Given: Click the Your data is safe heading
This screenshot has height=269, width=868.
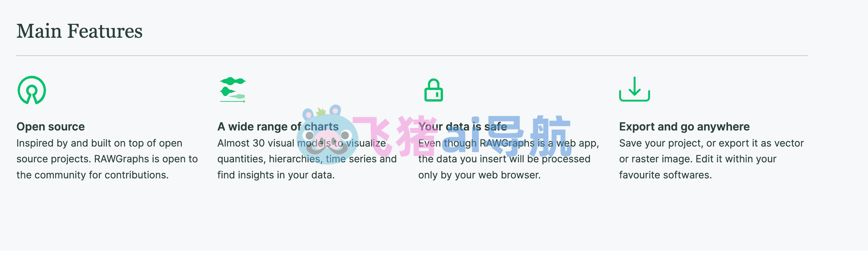Looking at the screenshot, I should (462, 127).
